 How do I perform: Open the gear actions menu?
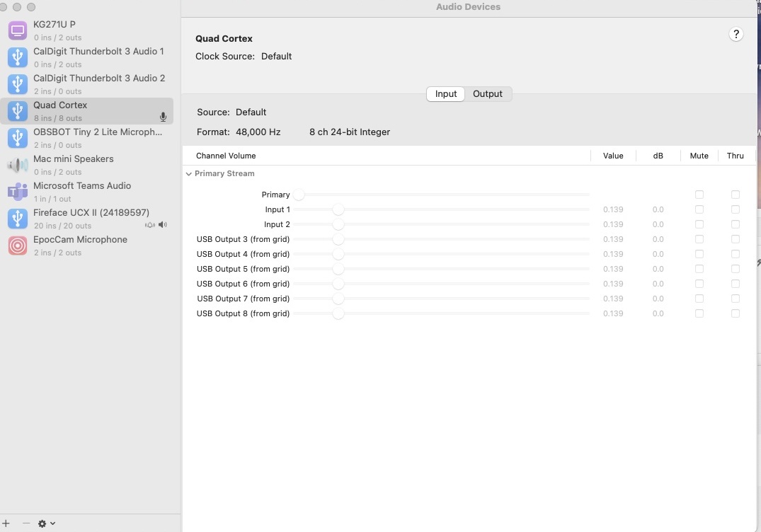[47, 524]
